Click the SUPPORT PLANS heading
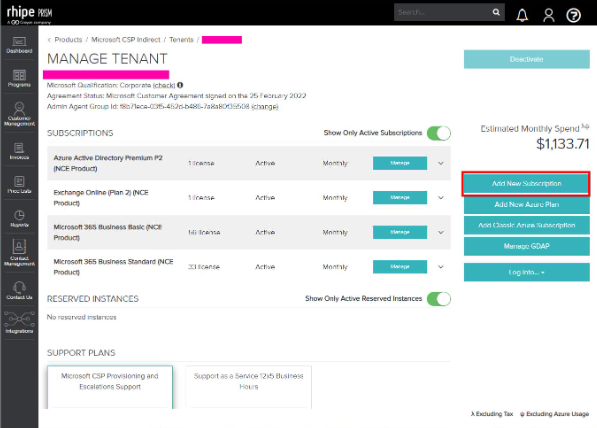 tap(81, 353)
